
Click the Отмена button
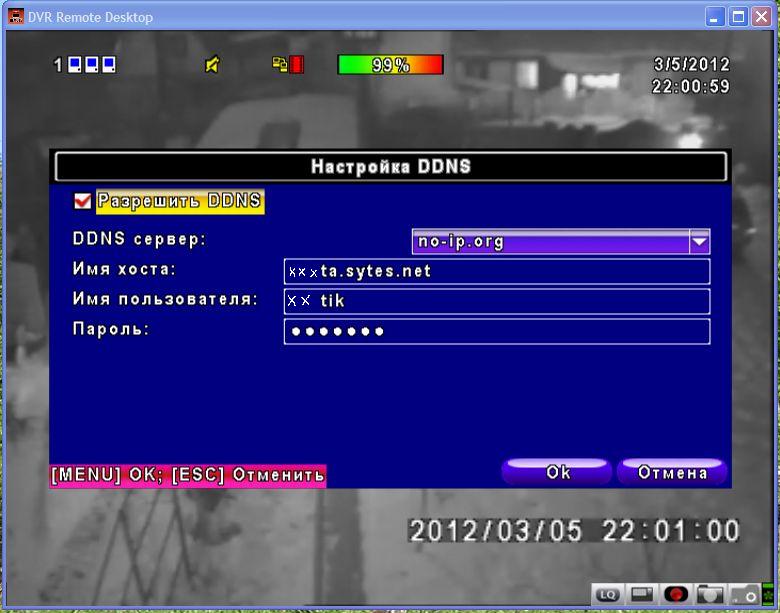672,472
